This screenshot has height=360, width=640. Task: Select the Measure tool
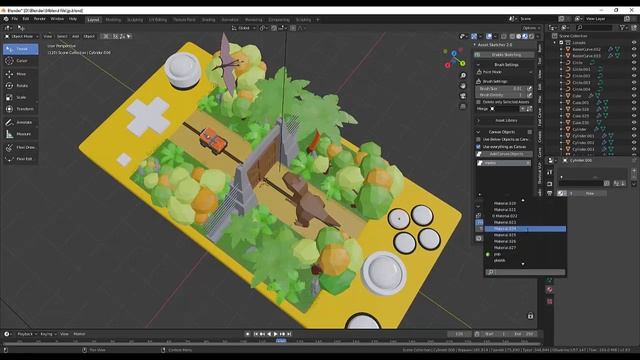pyautogui.click(x=20, y=134)
